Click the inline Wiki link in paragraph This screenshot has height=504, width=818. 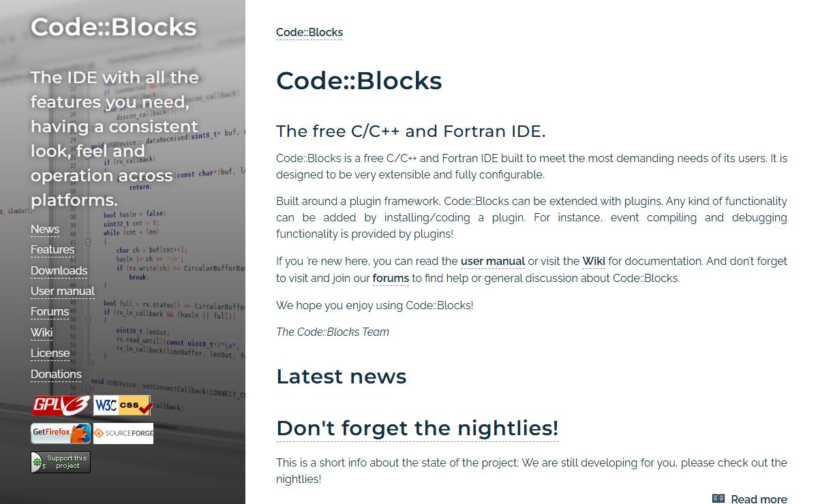coord(594,261)
